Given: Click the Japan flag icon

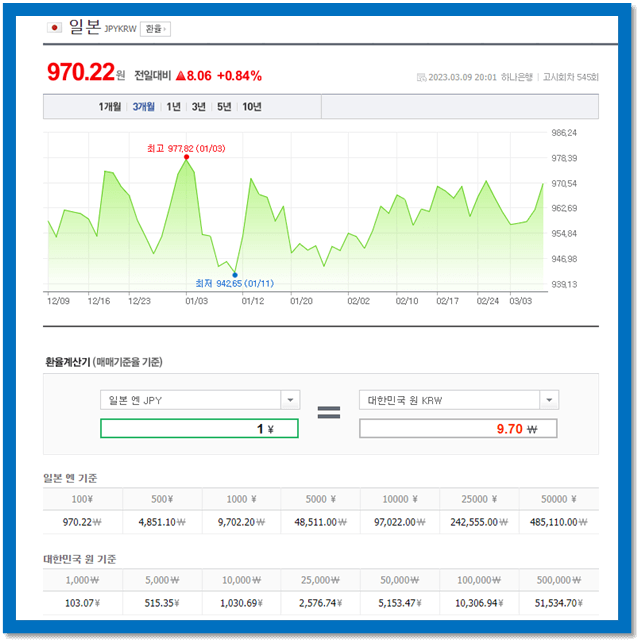Looking at the screenshot, I should [54, 28].
